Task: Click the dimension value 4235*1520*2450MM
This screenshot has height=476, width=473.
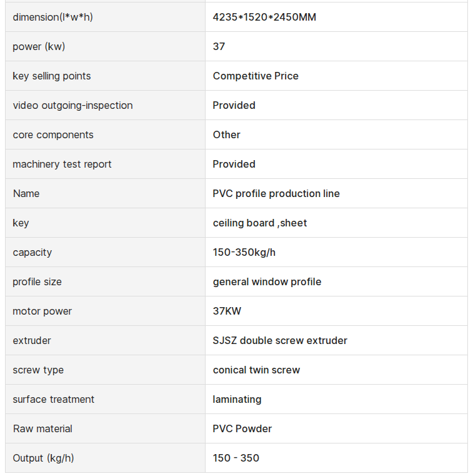Action: (264, 17)
